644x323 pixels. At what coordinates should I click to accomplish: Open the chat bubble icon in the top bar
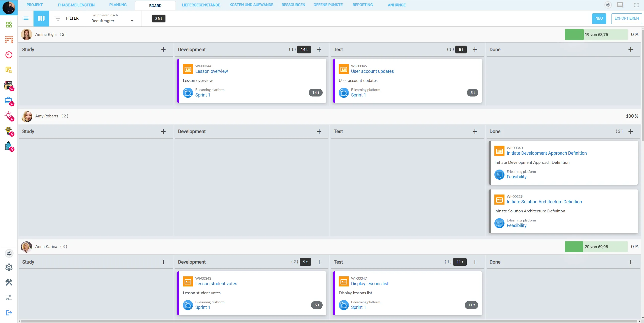tap(620, 5)
